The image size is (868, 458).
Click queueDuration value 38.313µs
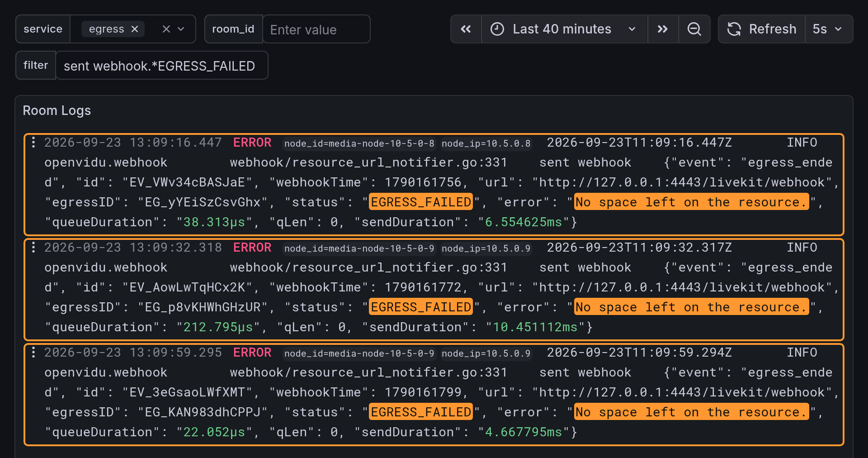coord(214,222)
